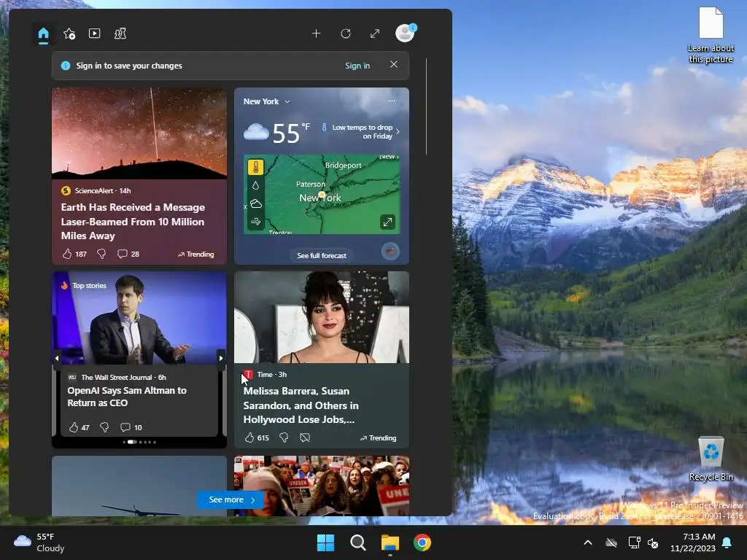This screenshot has width=747, height=560.
Task: Click disabled comments icon on Time article
Action: pos(305,437)
